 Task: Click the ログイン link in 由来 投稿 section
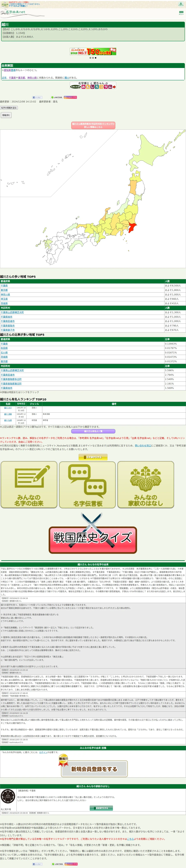43,752
